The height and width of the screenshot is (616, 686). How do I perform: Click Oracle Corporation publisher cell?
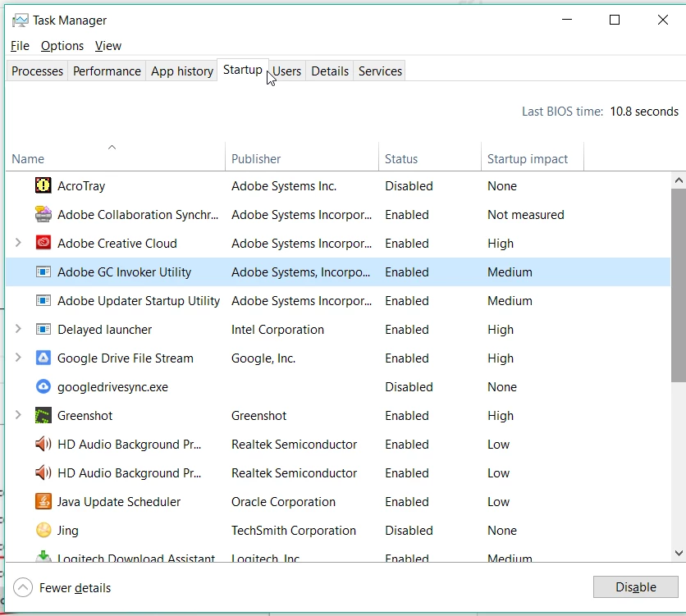[283, 501]
